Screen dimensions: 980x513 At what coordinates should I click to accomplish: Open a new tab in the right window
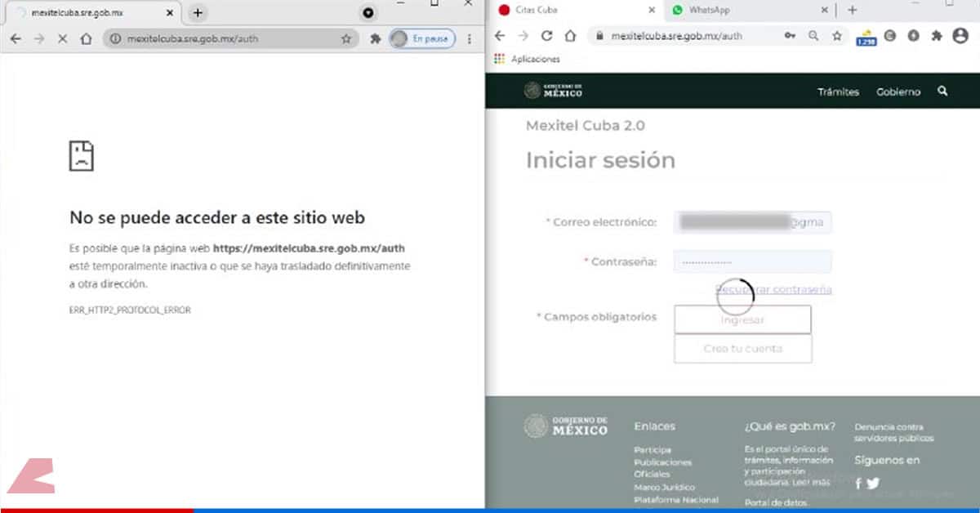[x=852, y=10]
